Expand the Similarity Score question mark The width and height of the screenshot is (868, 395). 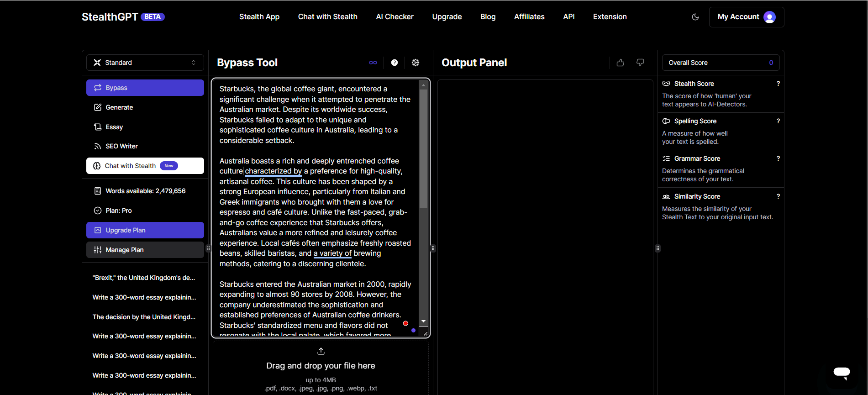(x=778, y=196)
